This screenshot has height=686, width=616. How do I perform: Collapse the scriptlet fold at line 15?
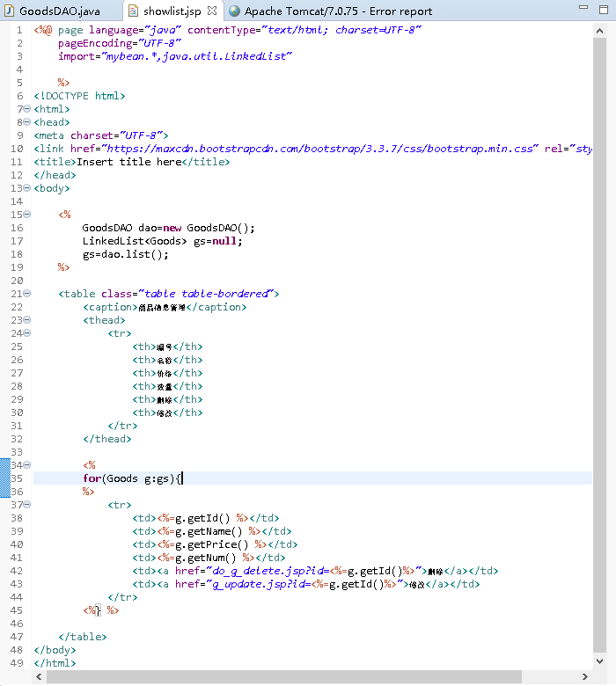pyautogui.click(x=27, y=214)
